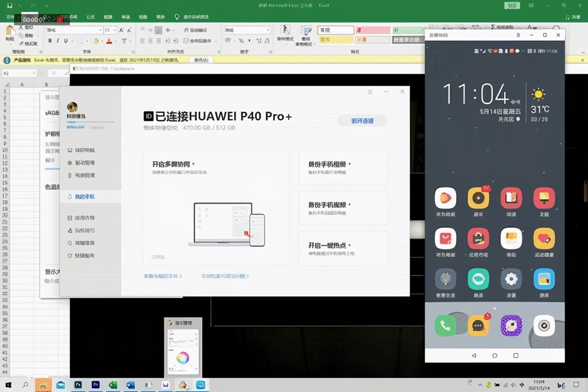Click the Underline button in Excel ribbon

[x=66, y=41]
